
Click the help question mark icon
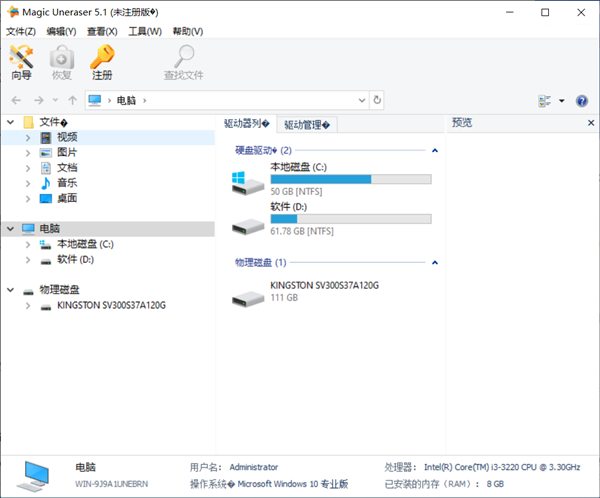click(x=583, y=101)
